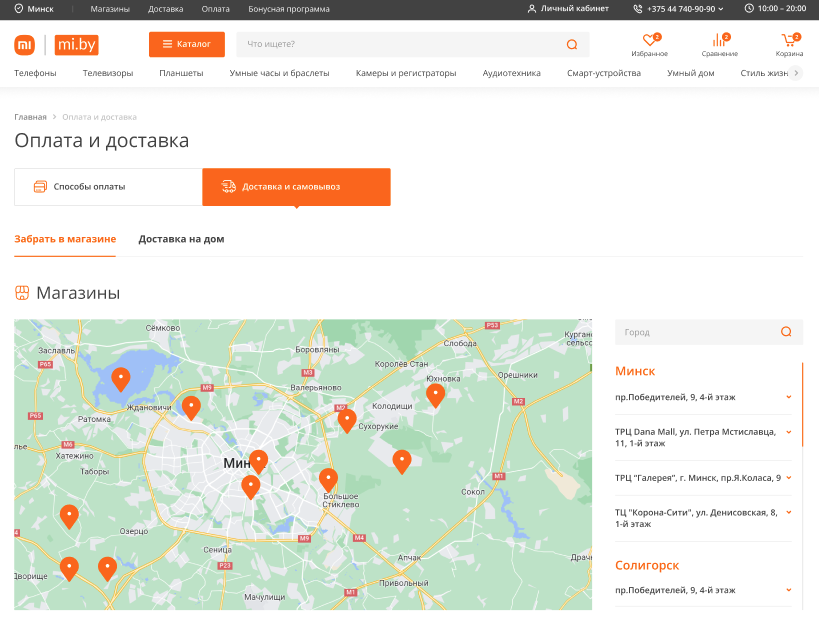Open the Сравнение comparison chart icon
This screenshot has width=819, height=629.
[x=719, y=41]
